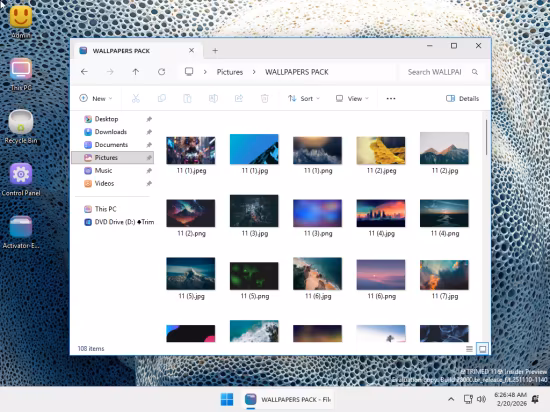Expand chevron after Pictures in address bar
The width and height of the screenshot is (550, 412).
pos(254,72)
